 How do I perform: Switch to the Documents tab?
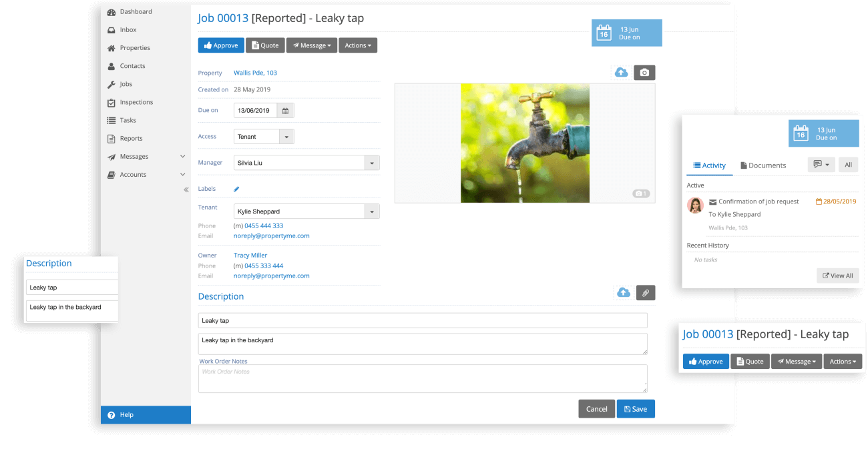(763, 165)
